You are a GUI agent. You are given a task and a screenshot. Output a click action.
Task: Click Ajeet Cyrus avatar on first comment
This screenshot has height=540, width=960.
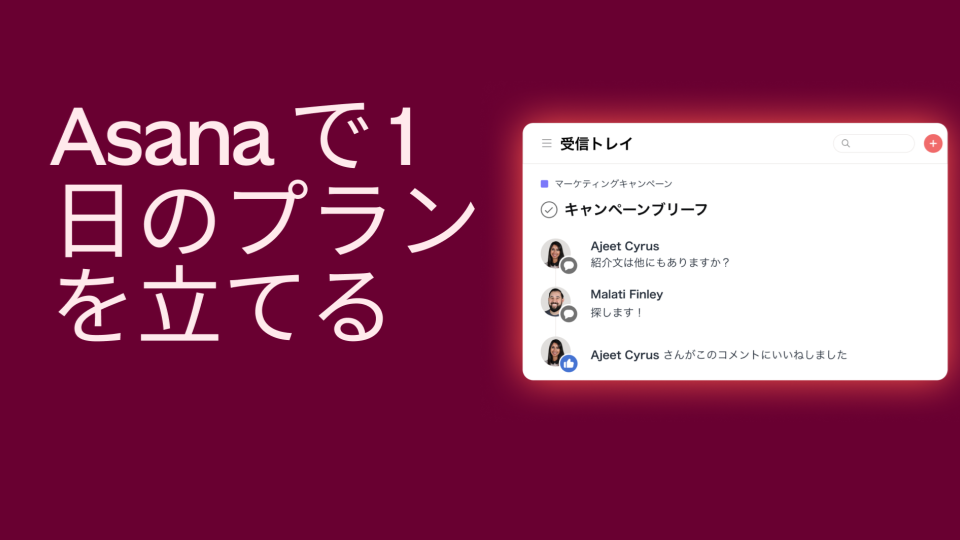555,253
